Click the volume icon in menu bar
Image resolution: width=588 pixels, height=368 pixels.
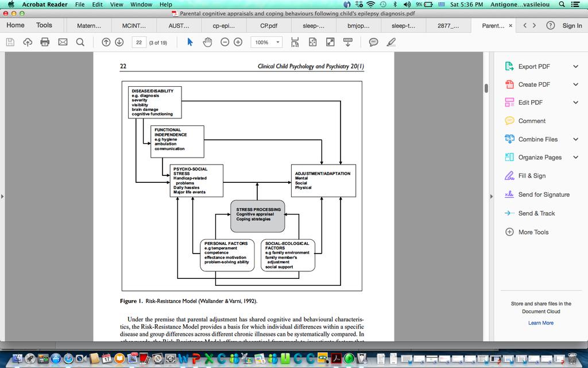(x=407, y=5)
